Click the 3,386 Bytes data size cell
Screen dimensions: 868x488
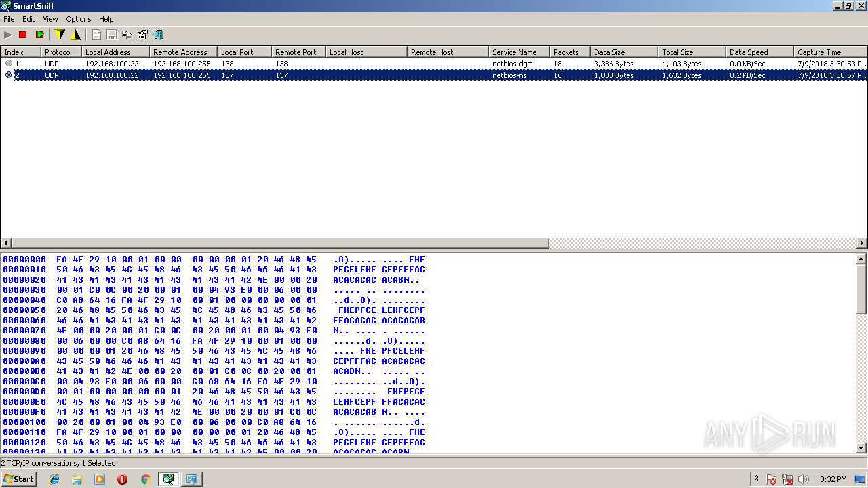(614, 64)
